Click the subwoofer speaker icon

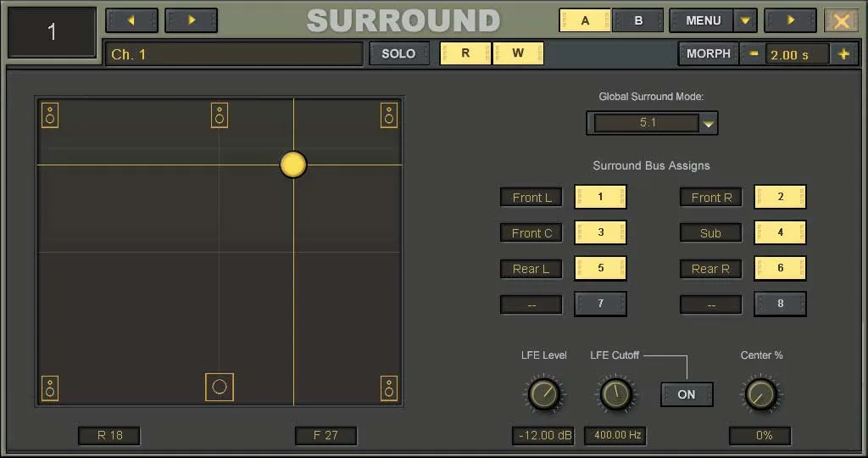point(220,387)
